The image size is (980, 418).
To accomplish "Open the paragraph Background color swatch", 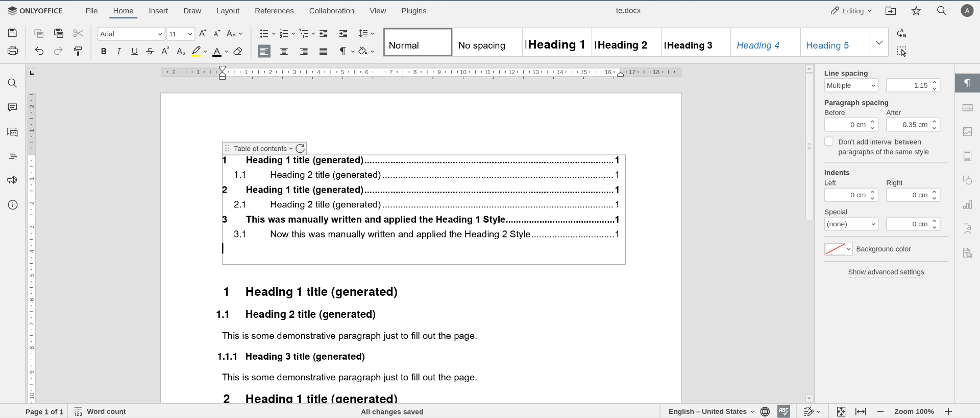I will pyautogui.click(x=838, y=249).
